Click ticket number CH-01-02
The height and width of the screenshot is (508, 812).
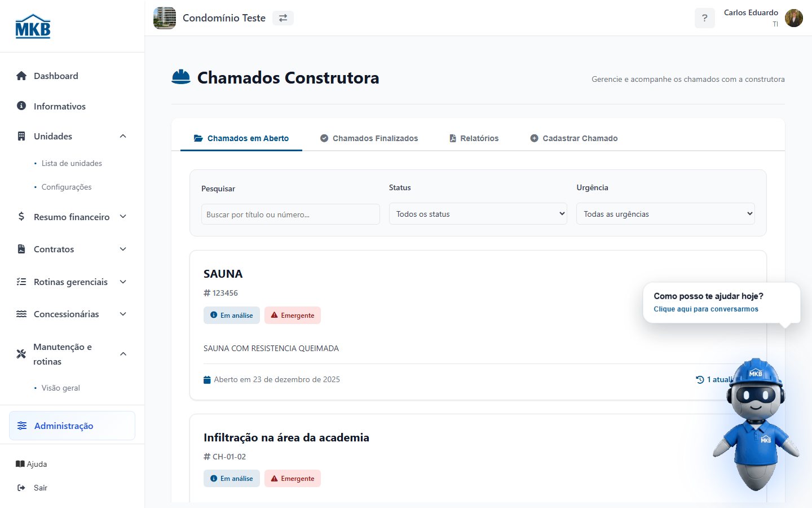pos(229,457)
